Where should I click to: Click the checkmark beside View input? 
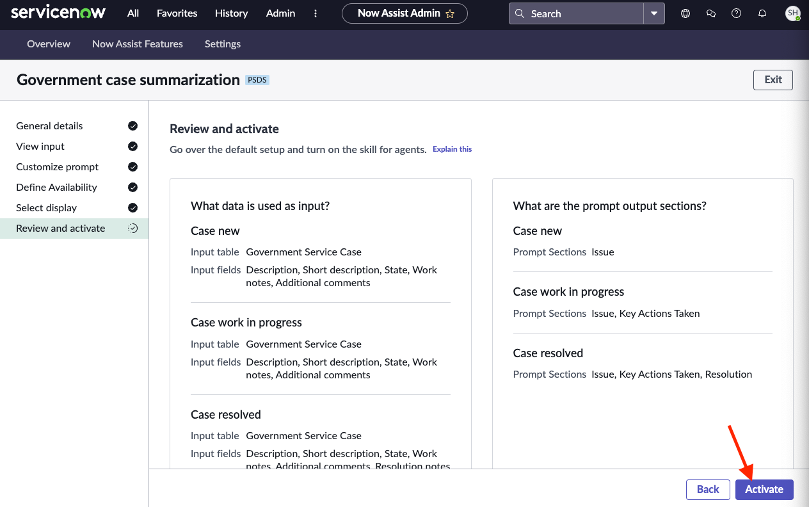click(x=133, y=146)
